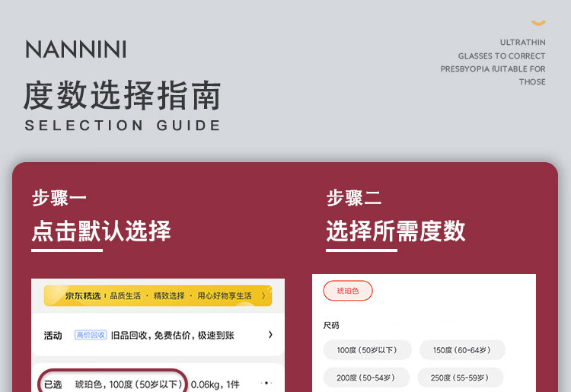Click the NANNINI brand logo

[x=76, y=50]
